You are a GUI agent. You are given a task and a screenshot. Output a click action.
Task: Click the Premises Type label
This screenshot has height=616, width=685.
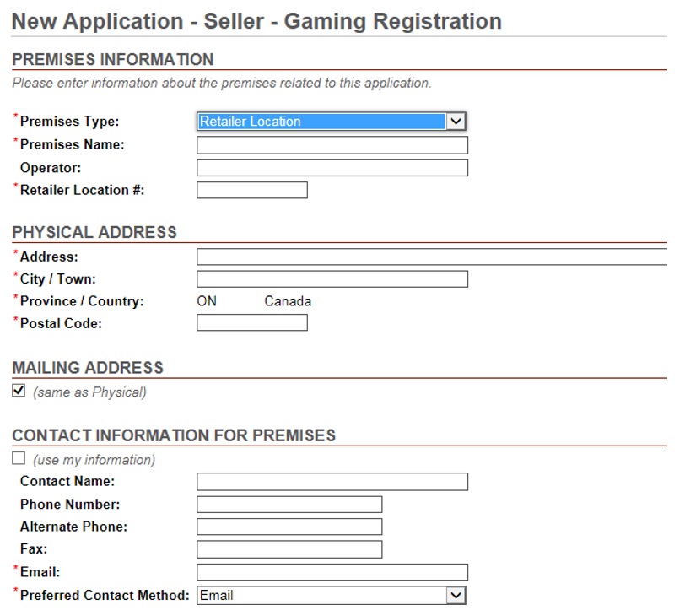(69, 121)
